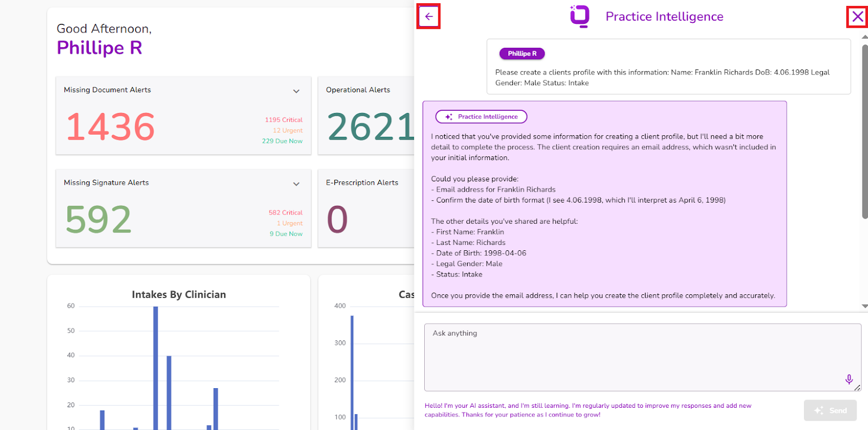Image resolution: width=868 pixels, height=430 pixels.
Task: Activate microphone voice input
Action: 849,379
